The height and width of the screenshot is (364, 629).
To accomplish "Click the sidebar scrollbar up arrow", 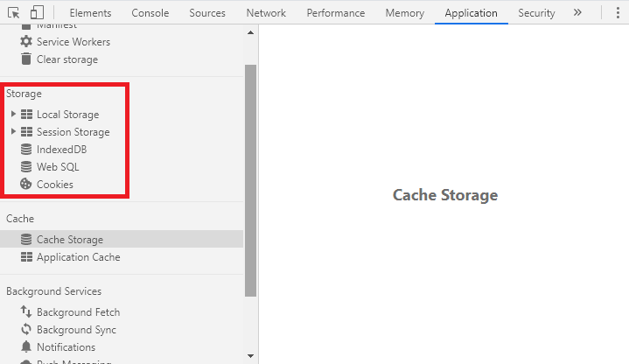I will point(251,32).
